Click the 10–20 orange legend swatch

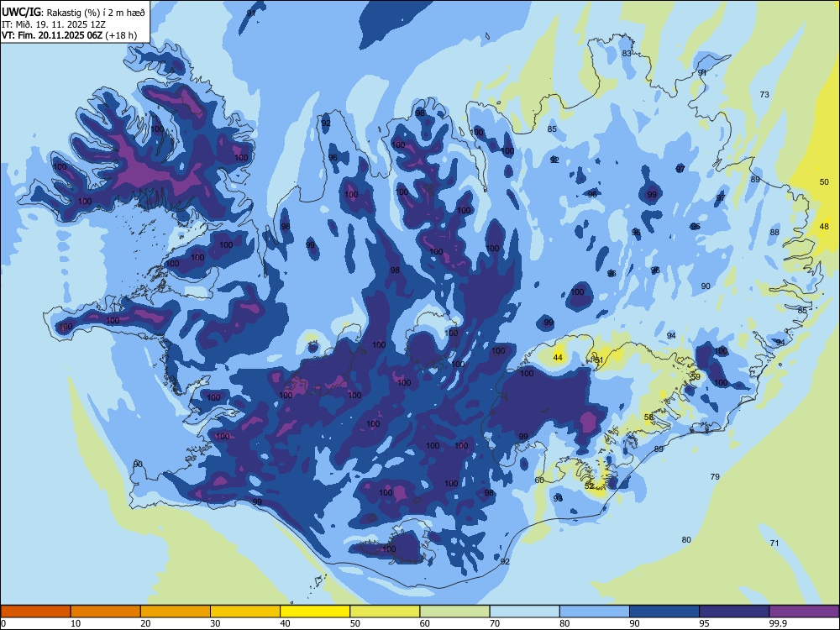106,612
